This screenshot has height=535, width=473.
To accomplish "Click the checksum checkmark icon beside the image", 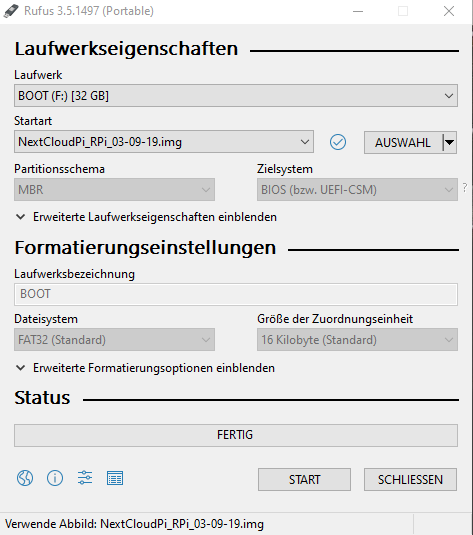I will click(338, 142).
